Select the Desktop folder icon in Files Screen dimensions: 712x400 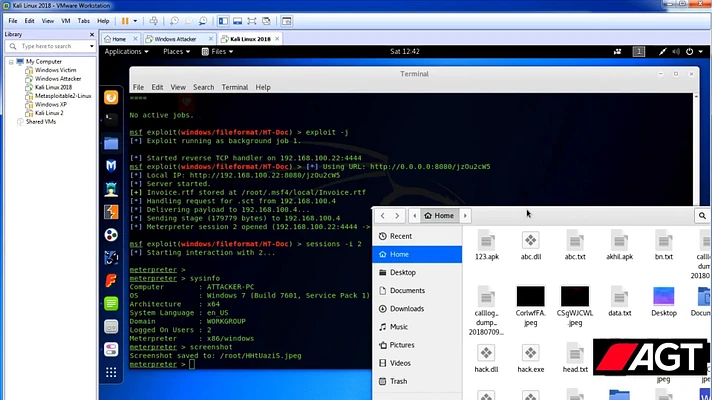point(663,301)
